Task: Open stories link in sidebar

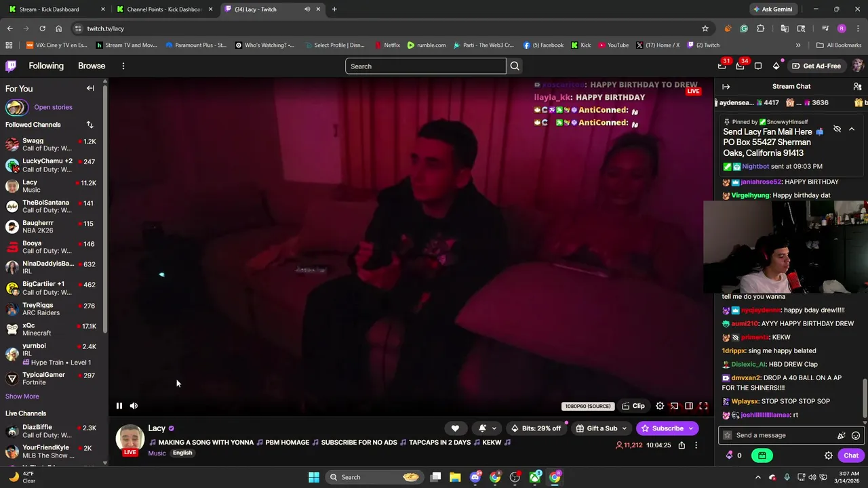Action: point(53,107)
